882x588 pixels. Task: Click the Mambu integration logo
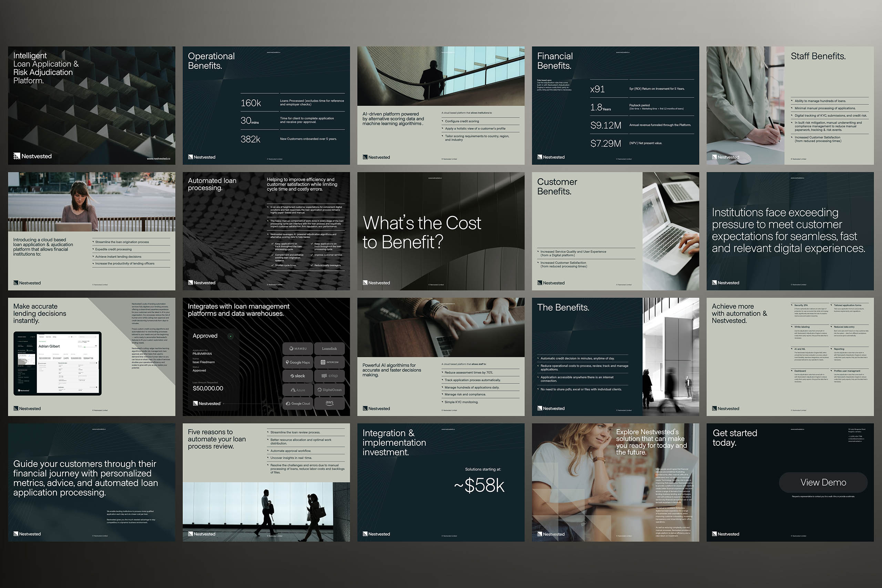click(298, 349)
